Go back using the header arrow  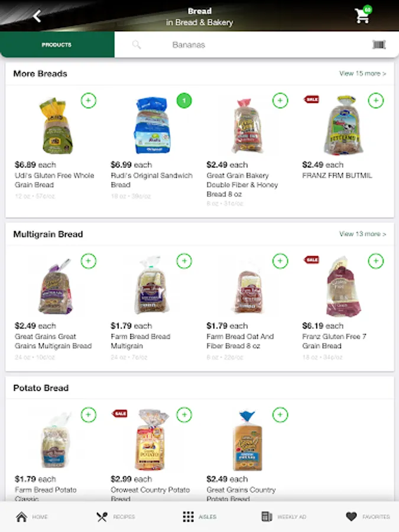pyautogui.click(x=37, y=15)
